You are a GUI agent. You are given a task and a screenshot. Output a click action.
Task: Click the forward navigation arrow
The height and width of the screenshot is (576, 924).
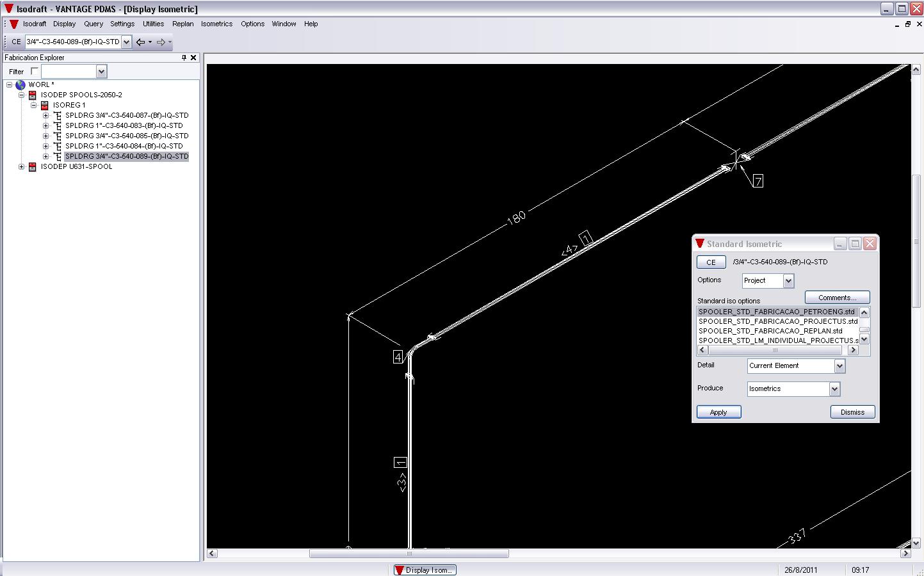point(161,42)
